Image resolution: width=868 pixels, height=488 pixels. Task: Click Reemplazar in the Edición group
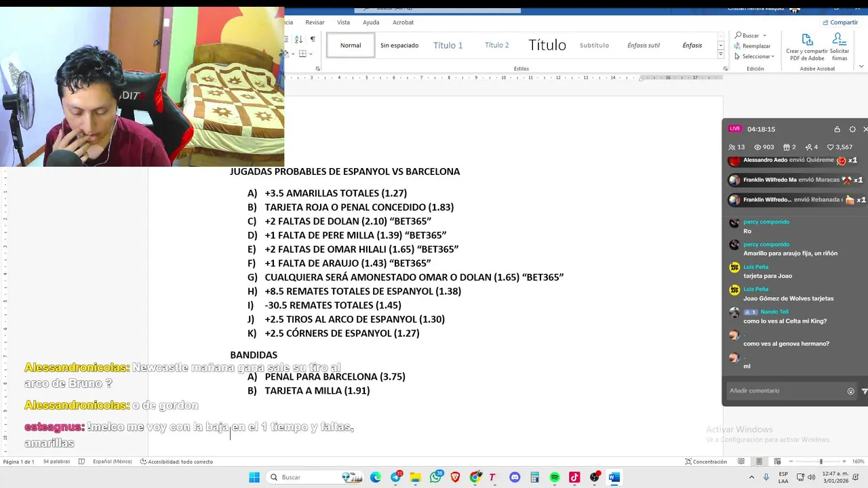tap(752, 46)
